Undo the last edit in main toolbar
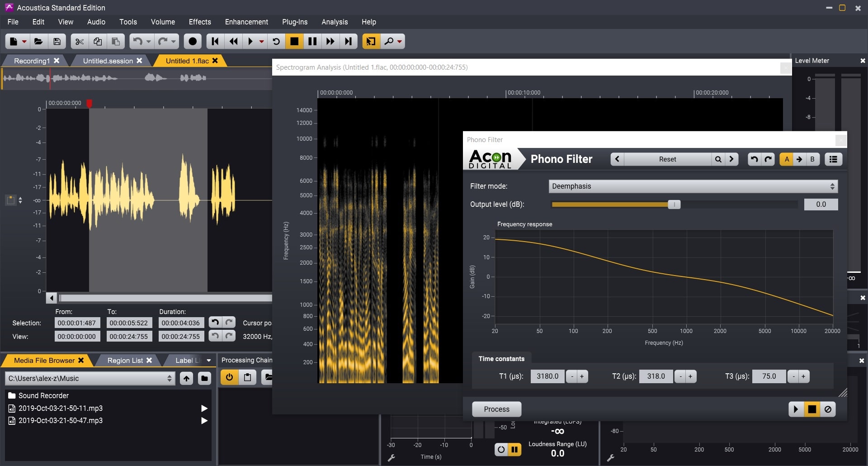 tap(137, 41)
